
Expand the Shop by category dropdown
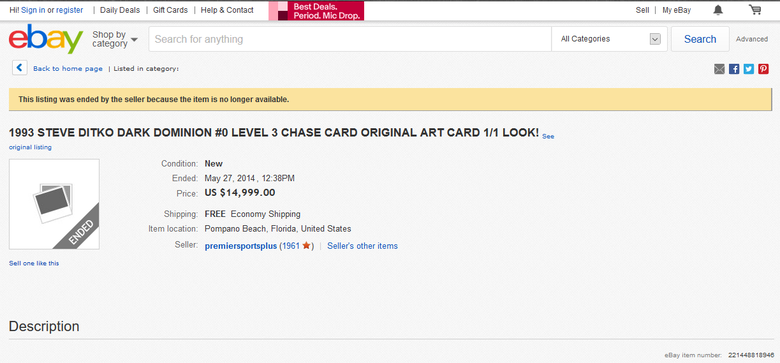[x=115, y=39]
